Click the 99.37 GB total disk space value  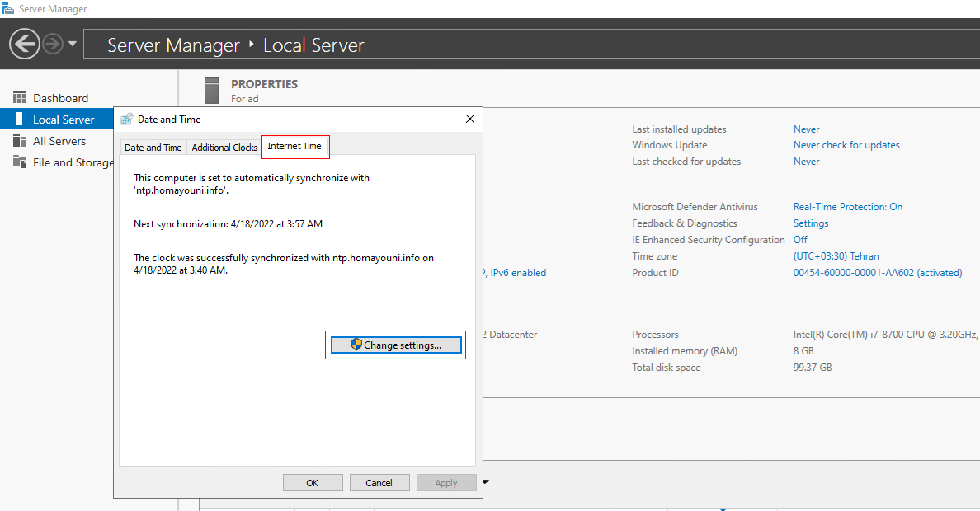click(x=813, y=368)
